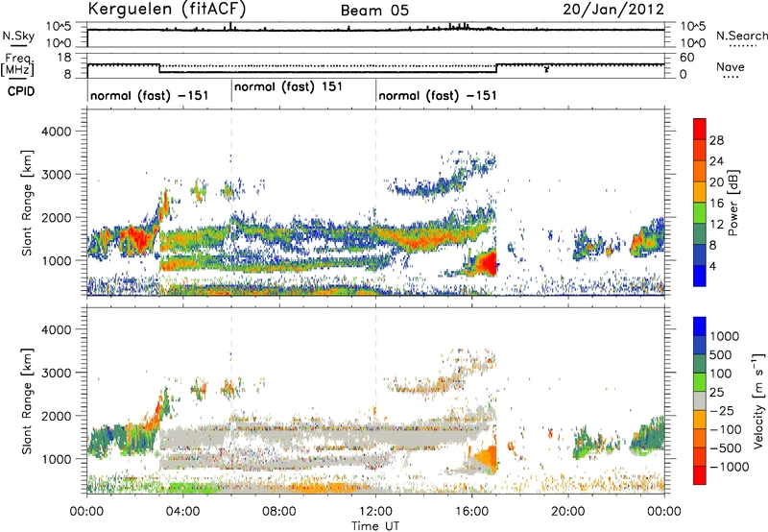This screenshot has width=768, height=532.
Task: Click the 'Nave' label
Action: 731,67
